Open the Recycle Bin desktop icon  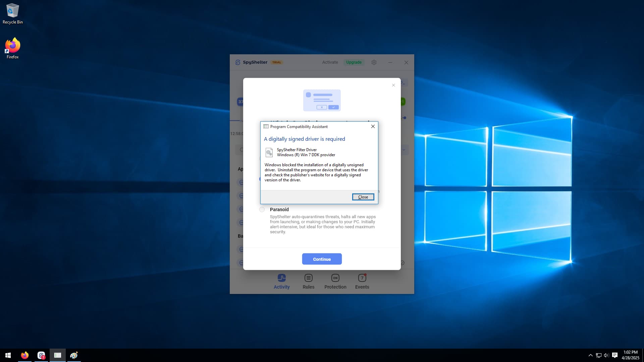[13, 14]
